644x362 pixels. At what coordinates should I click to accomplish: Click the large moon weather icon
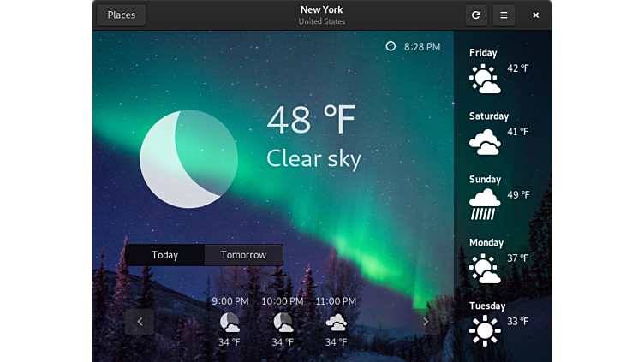[x=188, y=159]
